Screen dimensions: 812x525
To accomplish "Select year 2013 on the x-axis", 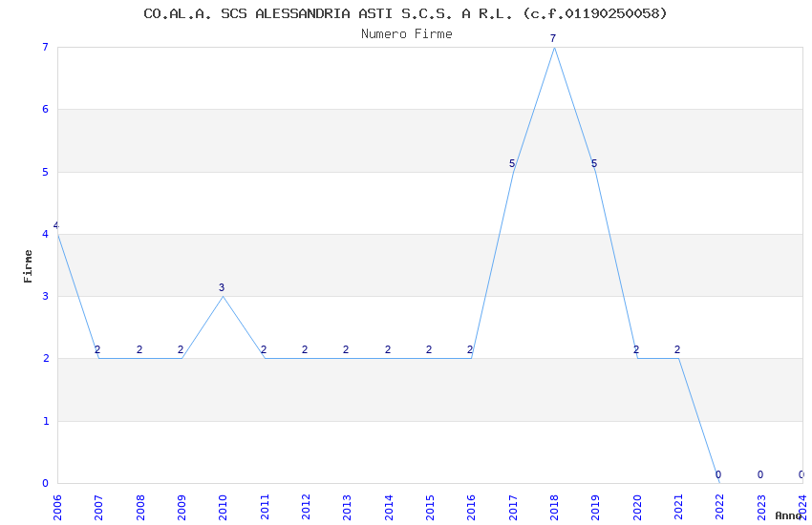I will [x=347, y=507].
